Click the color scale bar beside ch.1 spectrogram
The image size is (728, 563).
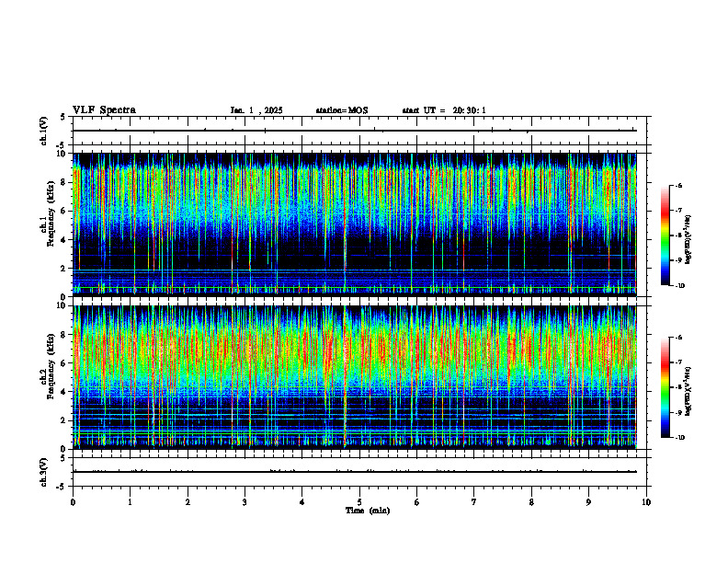click(x=665, y=236)
